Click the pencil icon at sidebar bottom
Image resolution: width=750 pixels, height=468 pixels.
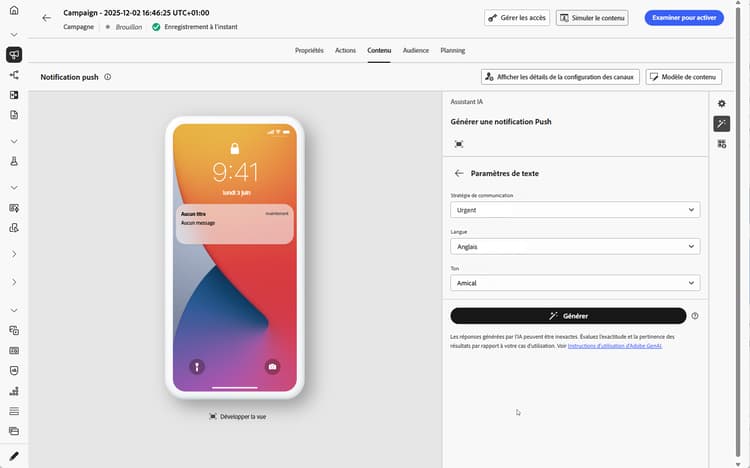(x=14, y=456)
